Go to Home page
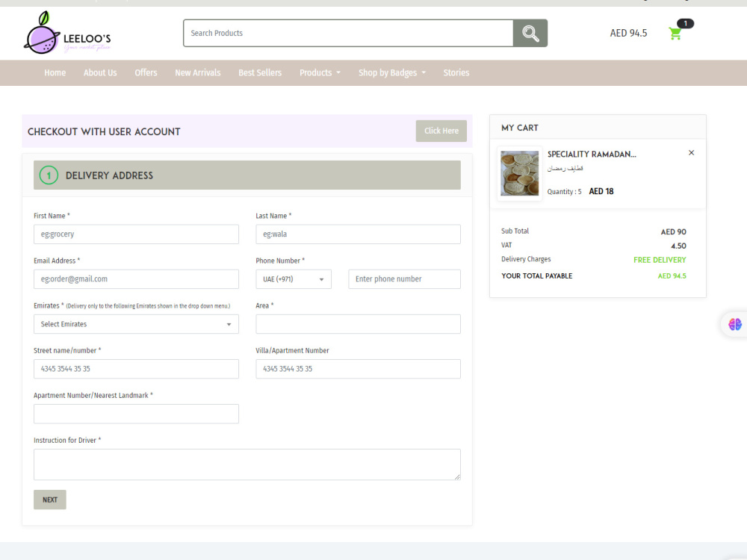Screen dimensions: 747x560 (55, 73)
